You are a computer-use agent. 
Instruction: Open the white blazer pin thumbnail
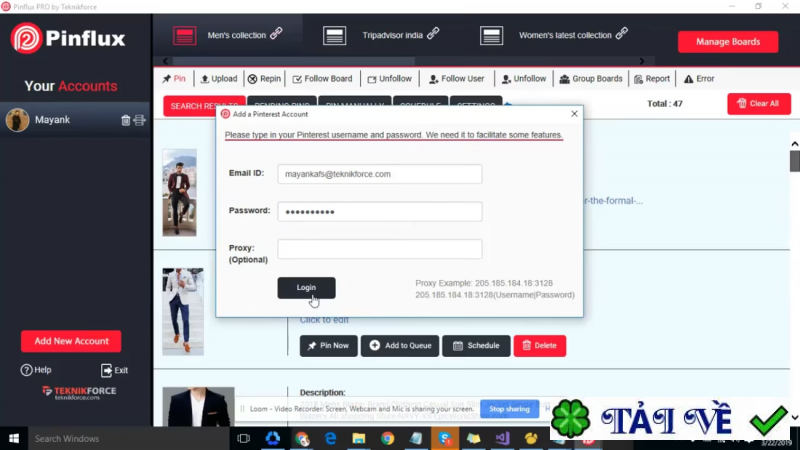[x=183, y=311]
